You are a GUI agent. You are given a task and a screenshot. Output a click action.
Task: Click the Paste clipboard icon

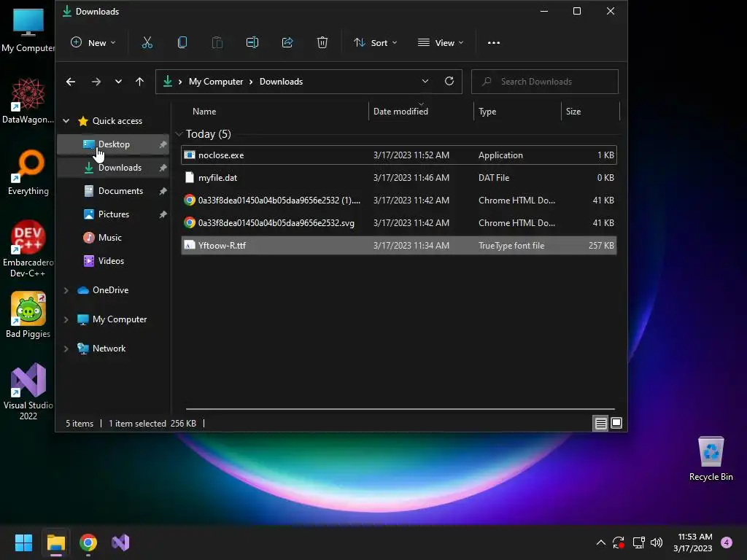(217, 43)
